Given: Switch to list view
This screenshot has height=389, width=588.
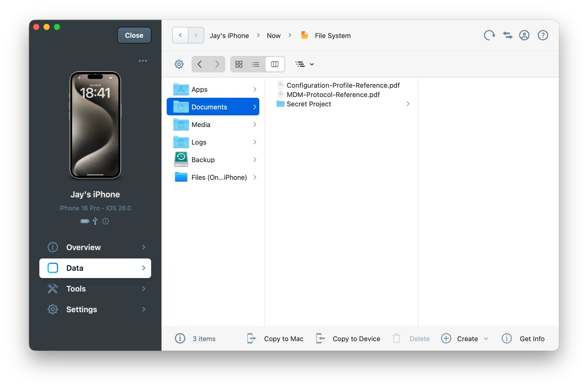Looking at the screenshot, I should 256,64.
